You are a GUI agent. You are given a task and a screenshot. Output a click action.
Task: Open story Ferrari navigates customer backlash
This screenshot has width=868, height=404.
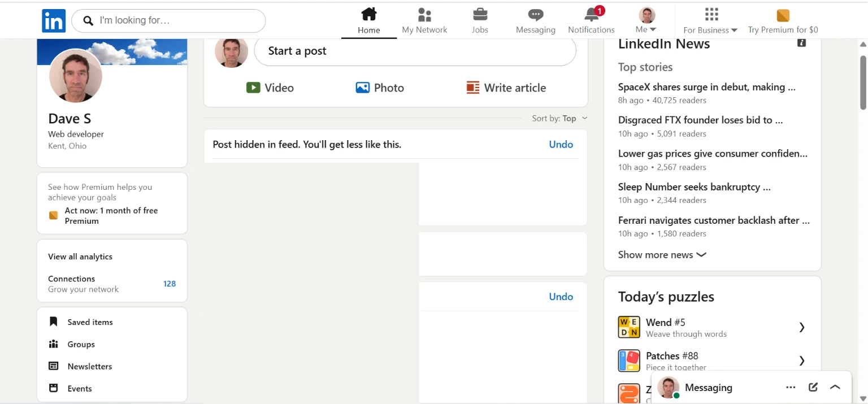click(714, 220)
